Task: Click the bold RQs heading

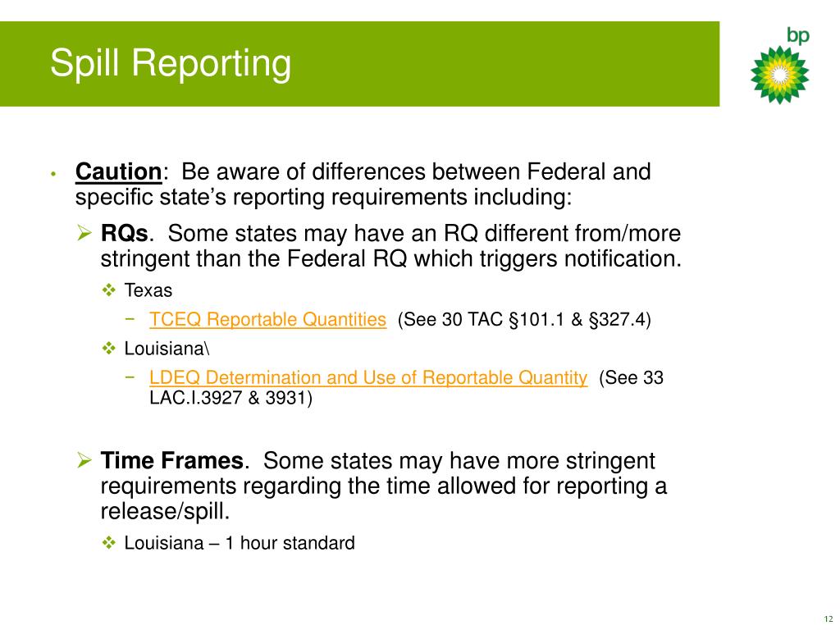Action: point(125,234)
